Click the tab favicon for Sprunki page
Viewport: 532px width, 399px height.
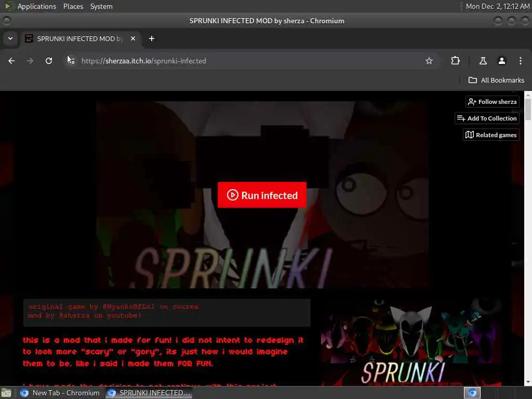point(29,38)
